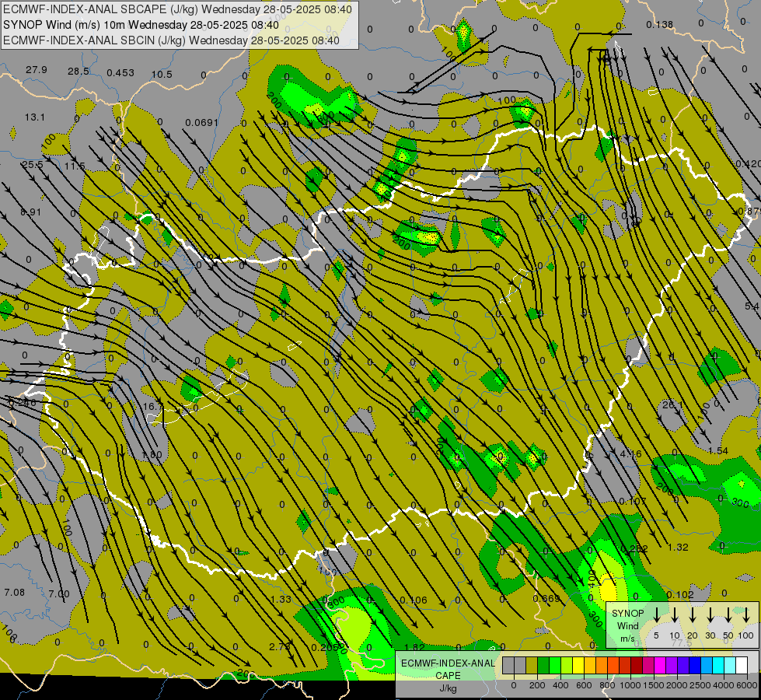761x700 pixels.
Task: Pick the sky blue swatch right of 2500 tick
Action: [707, 666]
